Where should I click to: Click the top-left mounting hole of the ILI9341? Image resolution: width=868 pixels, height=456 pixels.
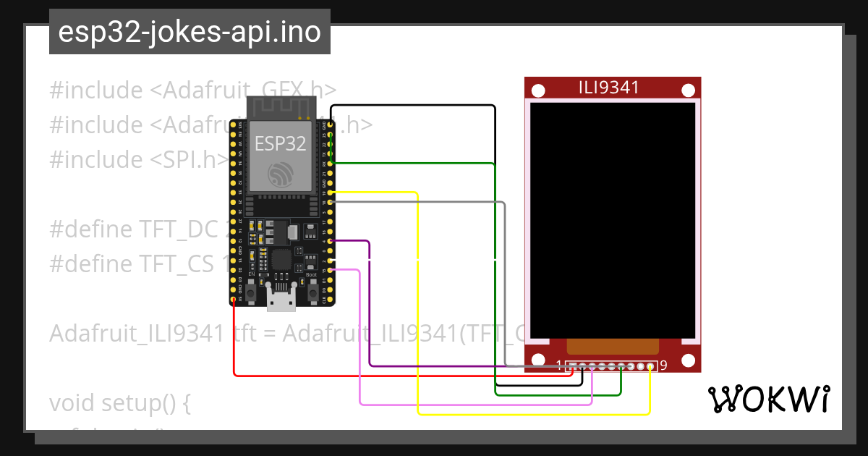click(x=537, y=91)
